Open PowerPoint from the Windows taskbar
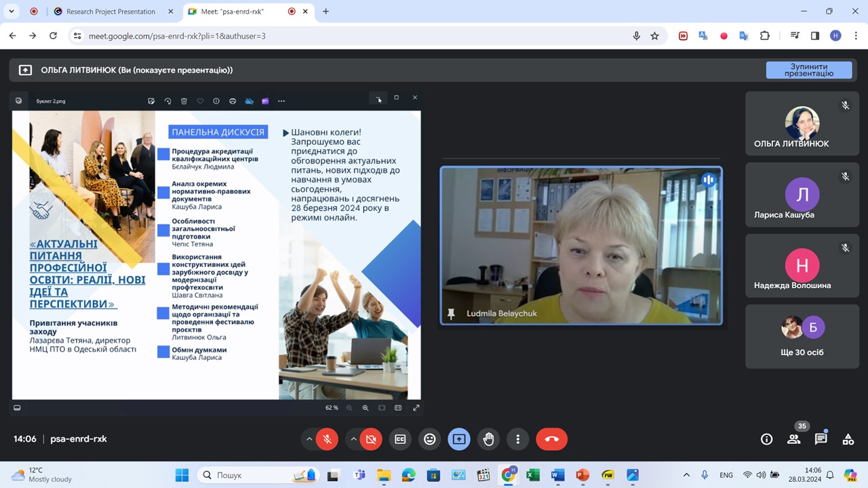The image size is (868, 488). click(x=582, y=475)
